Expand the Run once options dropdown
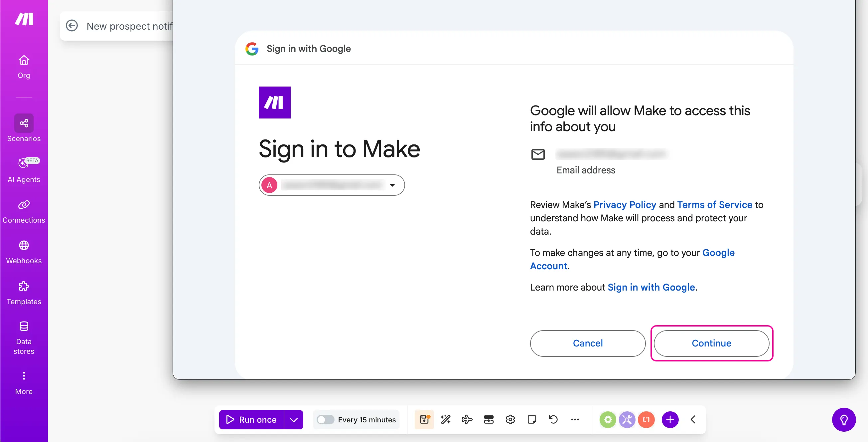Image resolution: width=868 pixels, height=442 pixels. (294, 419)
